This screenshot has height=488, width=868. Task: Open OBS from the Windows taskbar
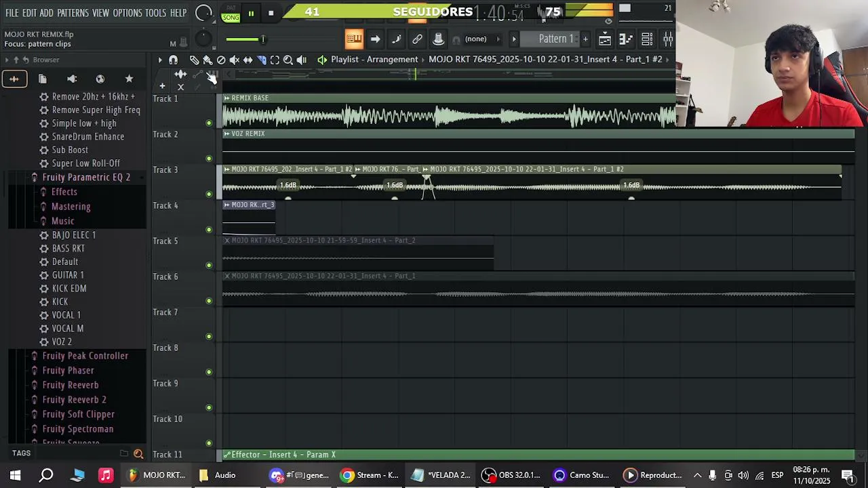(x=512, y=475)
